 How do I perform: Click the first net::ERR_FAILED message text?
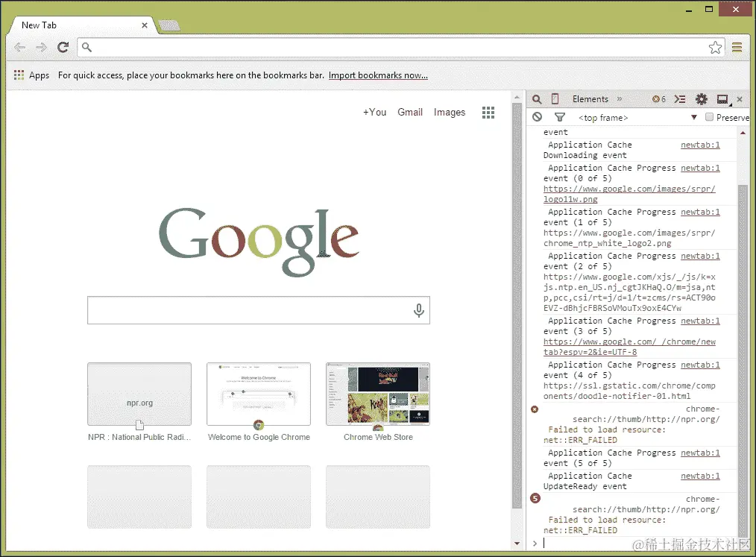(580, 440)
